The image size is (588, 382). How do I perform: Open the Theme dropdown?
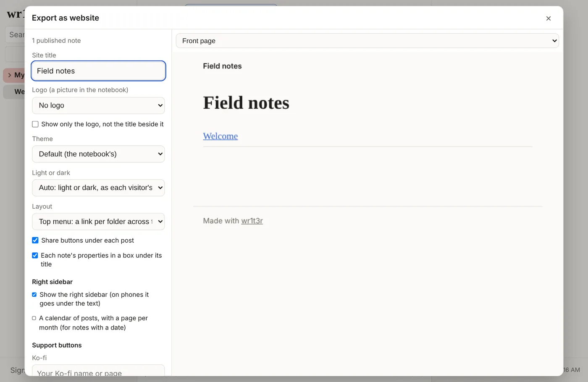98,154
